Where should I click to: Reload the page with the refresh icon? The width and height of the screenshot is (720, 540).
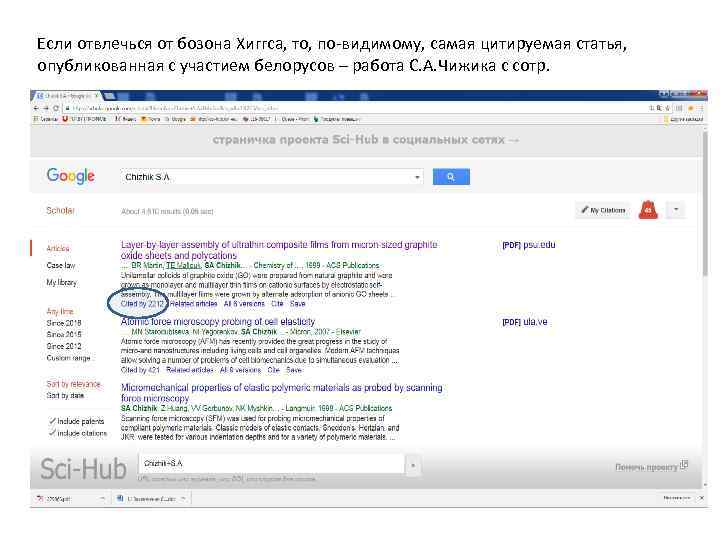[x=56, y=108]
